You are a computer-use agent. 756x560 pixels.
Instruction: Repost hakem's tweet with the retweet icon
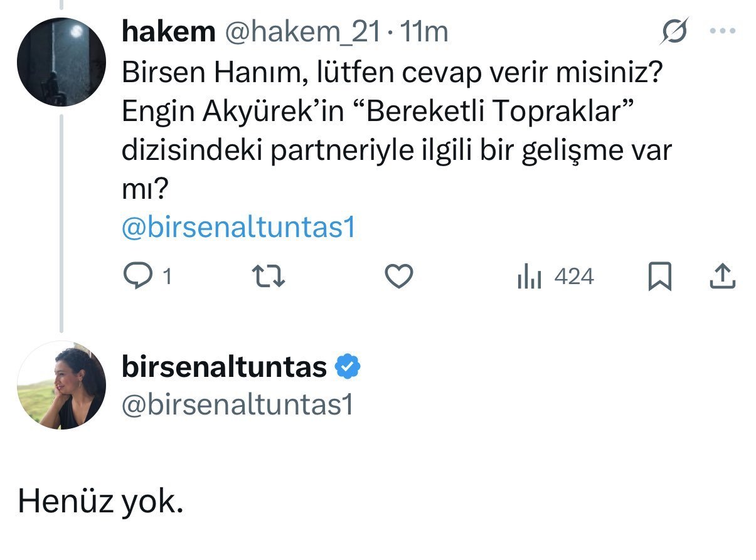pyautogui.click(x=269, y=277)
